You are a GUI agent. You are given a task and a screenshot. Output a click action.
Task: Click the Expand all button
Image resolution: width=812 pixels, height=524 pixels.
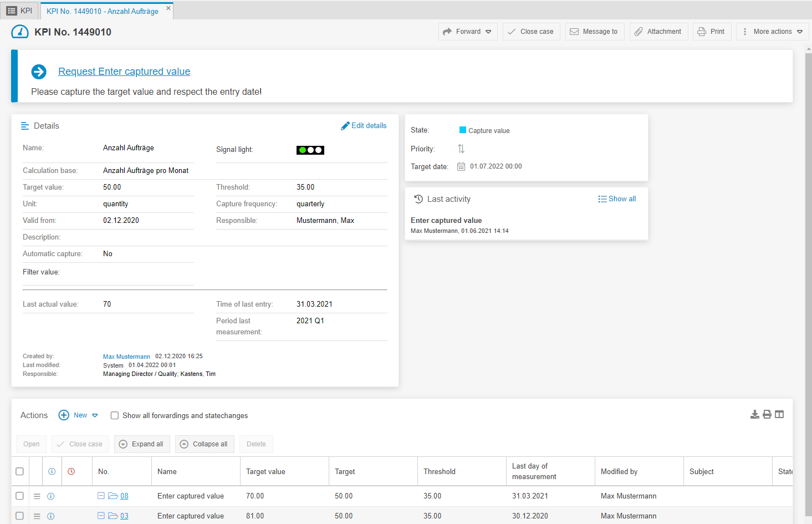(x=142, y=444)
